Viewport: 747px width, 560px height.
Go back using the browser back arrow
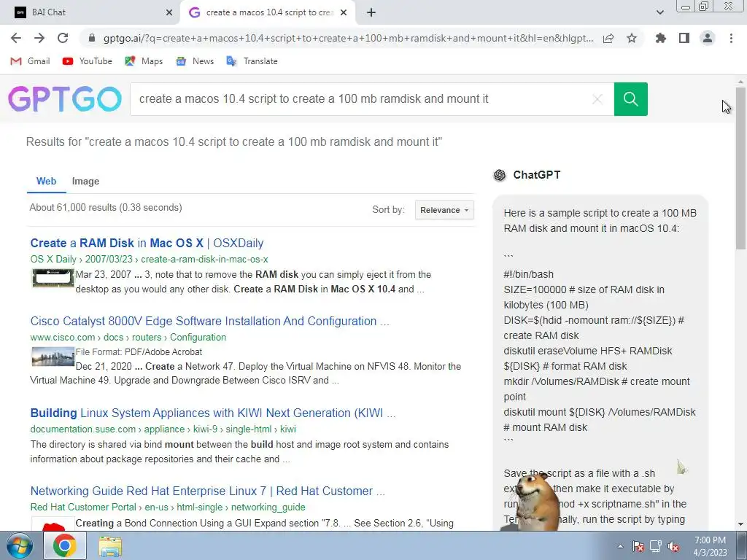(16, 38)
